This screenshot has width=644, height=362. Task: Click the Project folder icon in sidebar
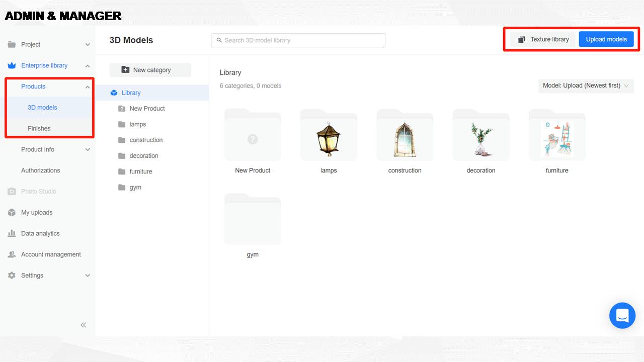pos(12,45)
